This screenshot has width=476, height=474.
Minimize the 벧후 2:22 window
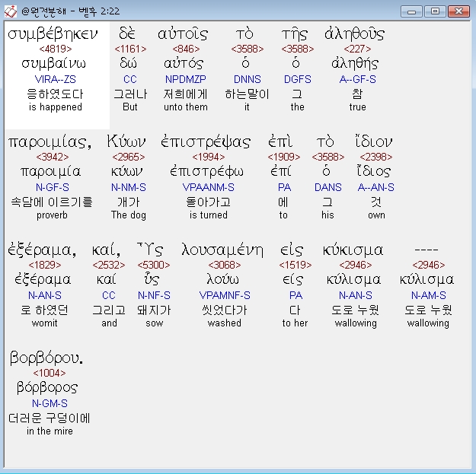pos(411,11)
